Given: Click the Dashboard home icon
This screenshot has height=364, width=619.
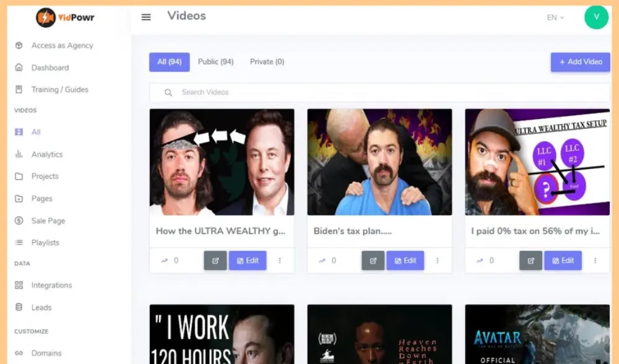Looking at the screenshot, I should tap(19, 67).
